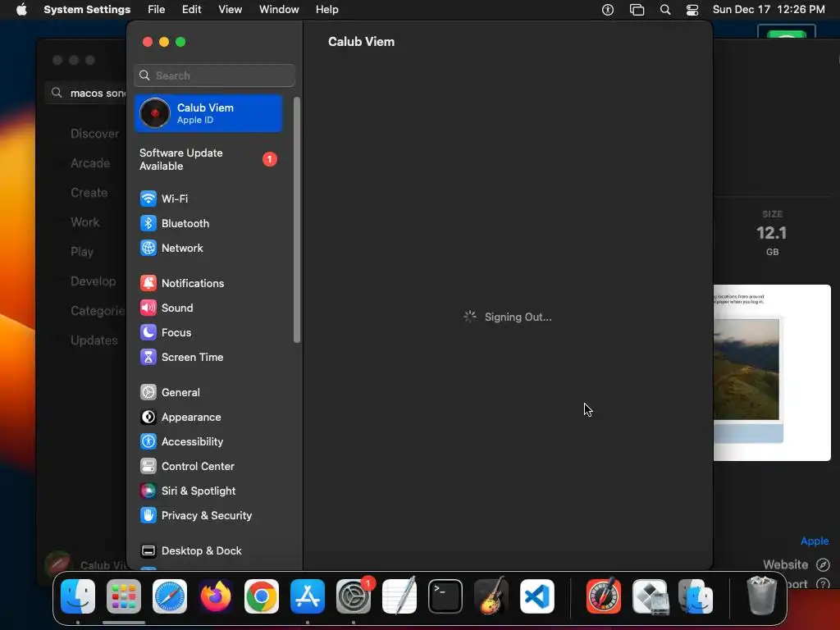Open Wi-Fi settings icon in sidebar

(x=148, y=199)
